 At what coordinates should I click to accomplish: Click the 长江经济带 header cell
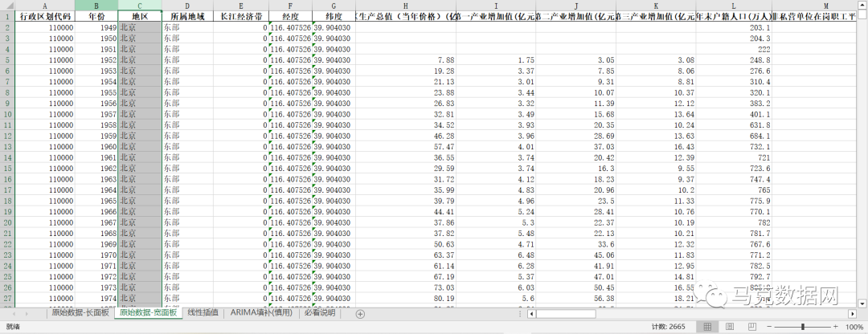(x=241, y=16)
